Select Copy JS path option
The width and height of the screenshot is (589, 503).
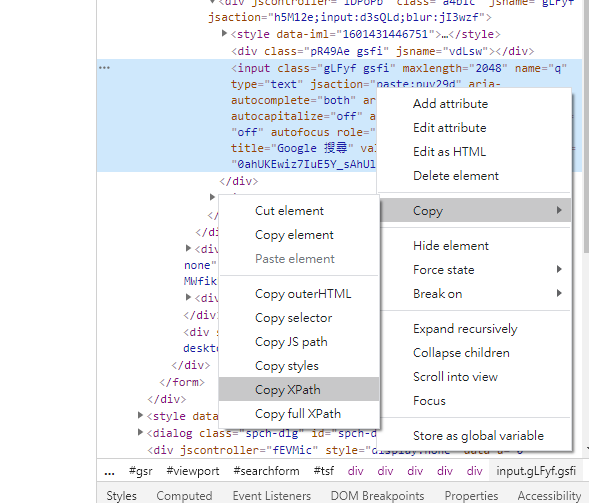(x=299, y=342)
